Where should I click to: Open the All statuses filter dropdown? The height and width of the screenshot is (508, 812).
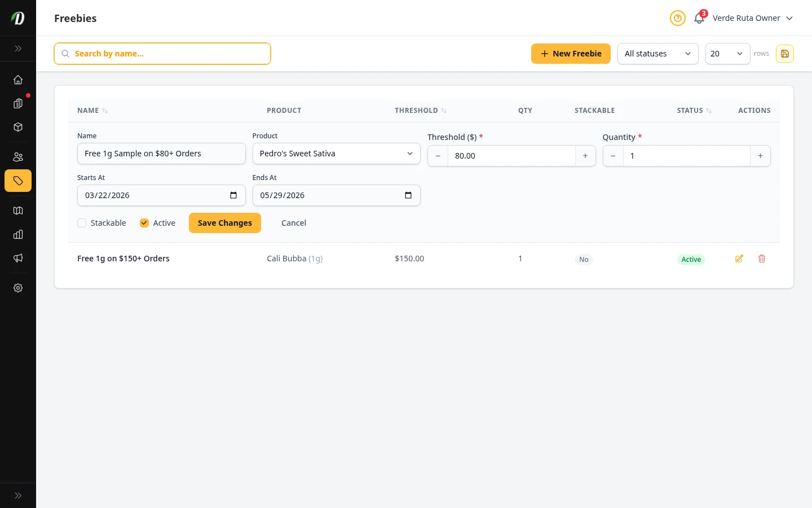658,54
